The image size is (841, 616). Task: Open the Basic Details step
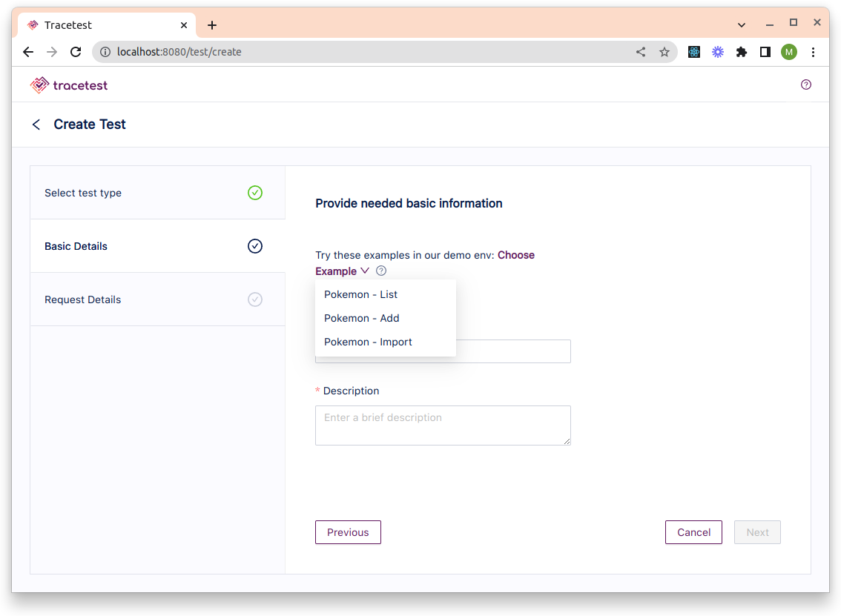point(158,246)
